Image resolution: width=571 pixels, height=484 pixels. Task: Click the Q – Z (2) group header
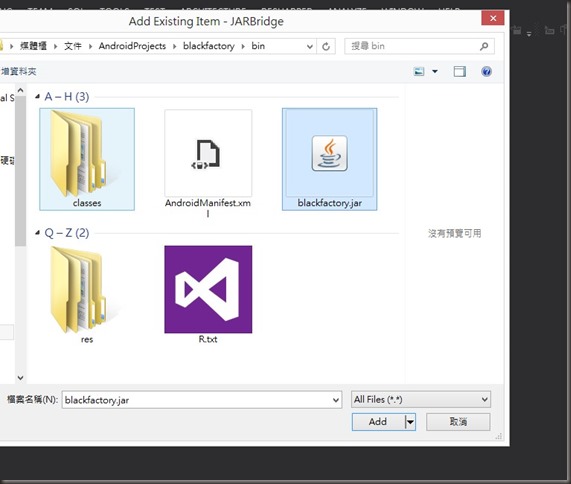tap(67, 233)
